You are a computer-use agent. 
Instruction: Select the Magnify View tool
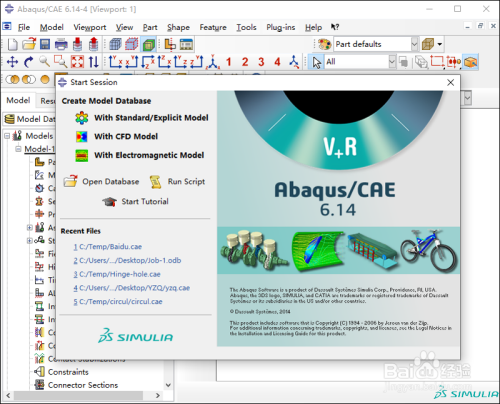point(45,62)
